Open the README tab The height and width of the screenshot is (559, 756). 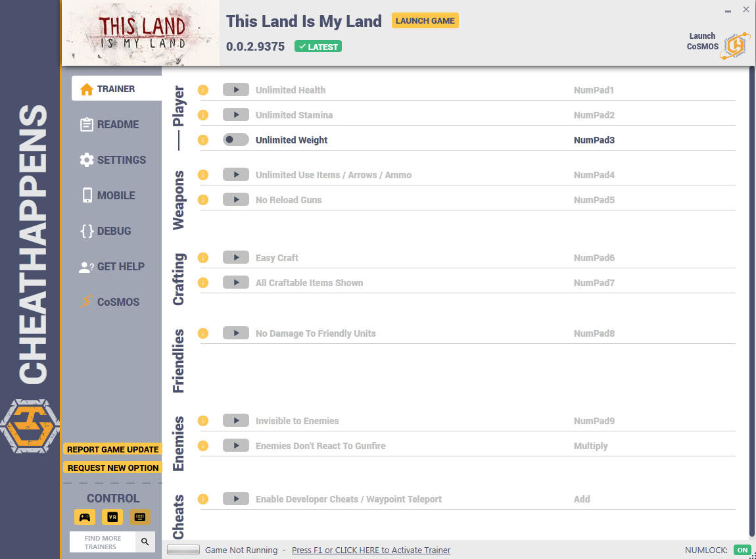pyautogui.click(x=110, y=124)
